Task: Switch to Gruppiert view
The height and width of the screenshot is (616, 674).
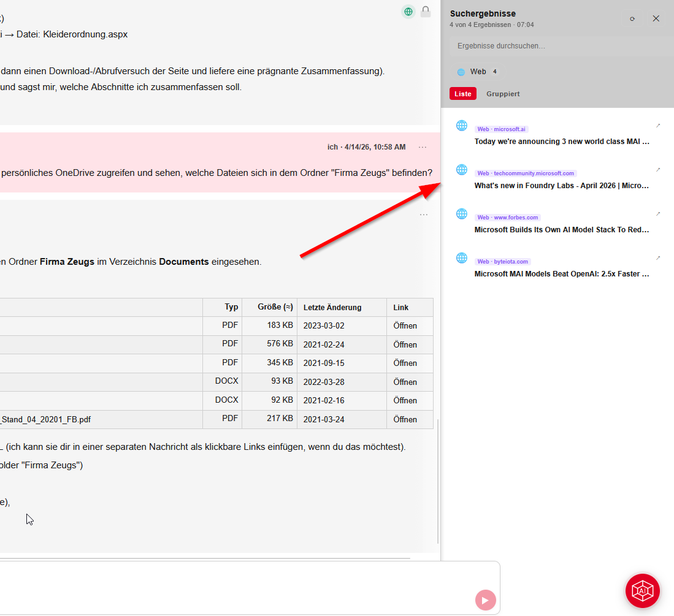Action: pos(503,94)
